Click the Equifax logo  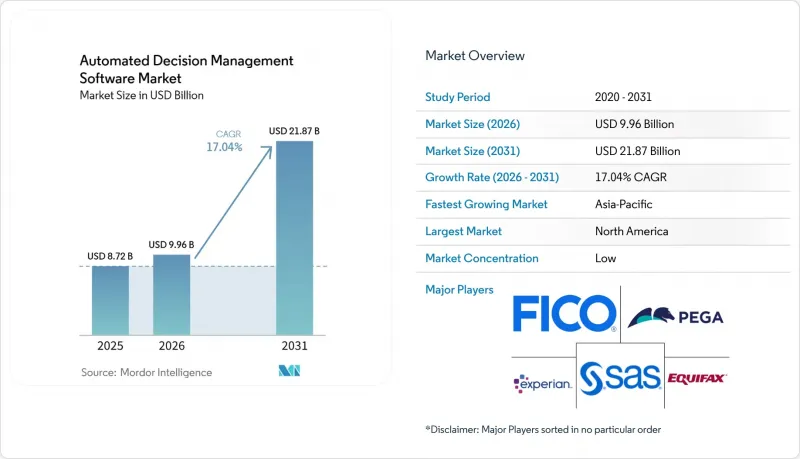697,378
